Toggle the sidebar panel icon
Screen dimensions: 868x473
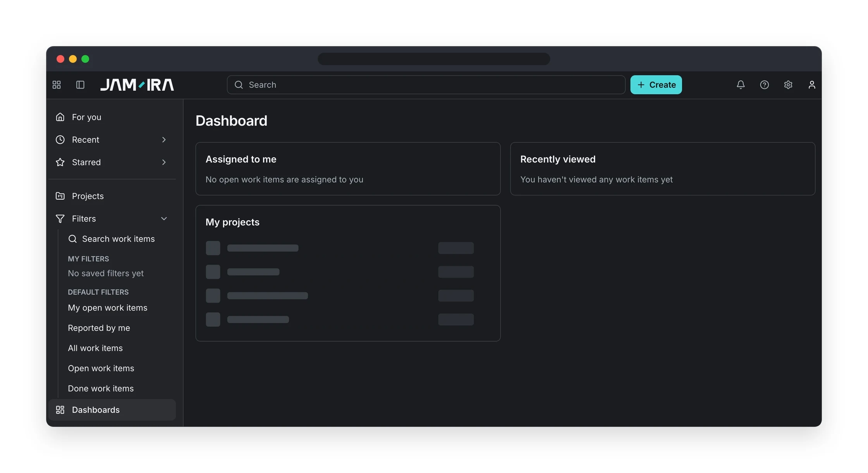pyautogui.click(x=80, y=85)
